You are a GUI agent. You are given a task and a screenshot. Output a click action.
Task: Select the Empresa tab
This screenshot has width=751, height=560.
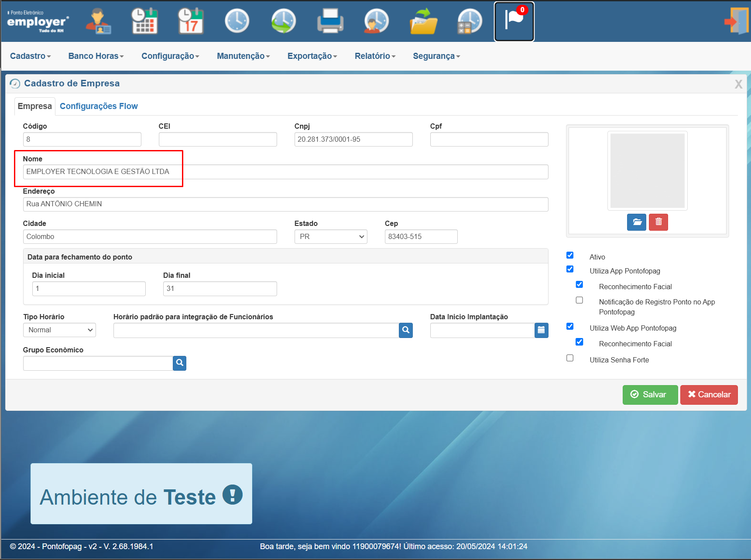point(35,106)
